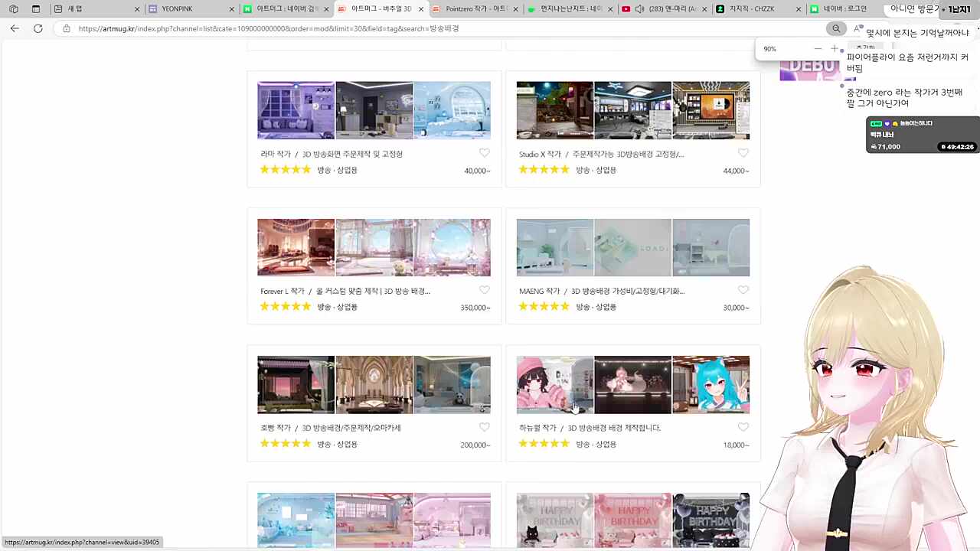Click the five-star rating of 라마 작가

(x=286, y=170)
